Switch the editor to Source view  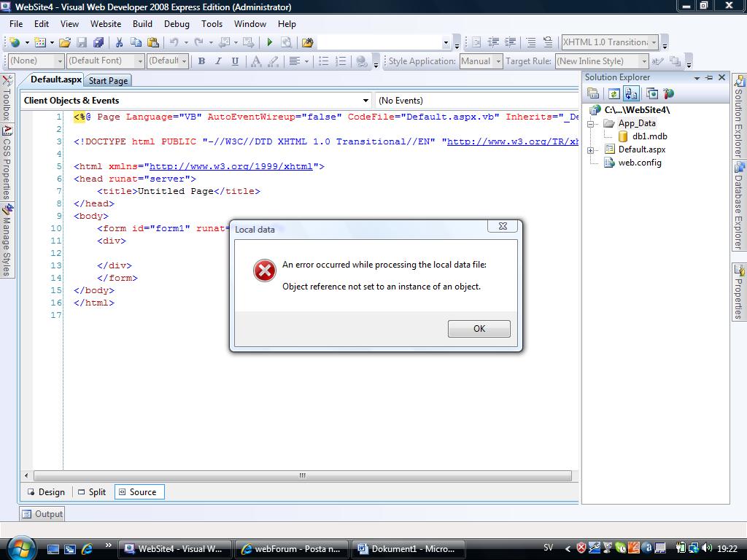pos(139,492)
